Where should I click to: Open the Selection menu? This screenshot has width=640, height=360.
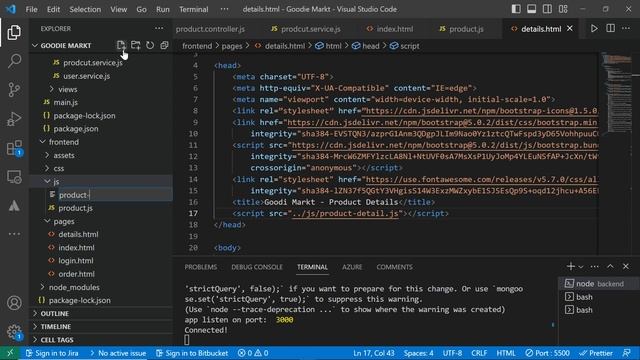tap(85, 9)
